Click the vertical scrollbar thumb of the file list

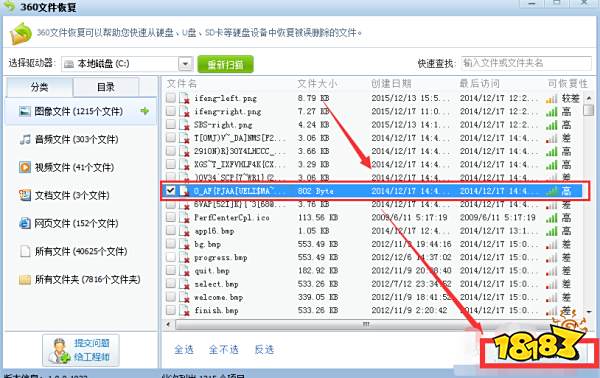[x=589, y=110]
